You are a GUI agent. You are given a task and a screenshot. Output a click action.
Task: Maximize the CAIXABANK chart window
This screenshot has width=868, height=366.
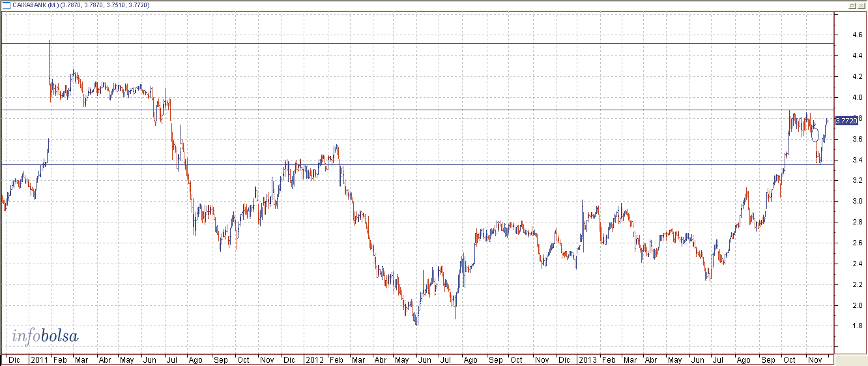[x=852, y=5]
